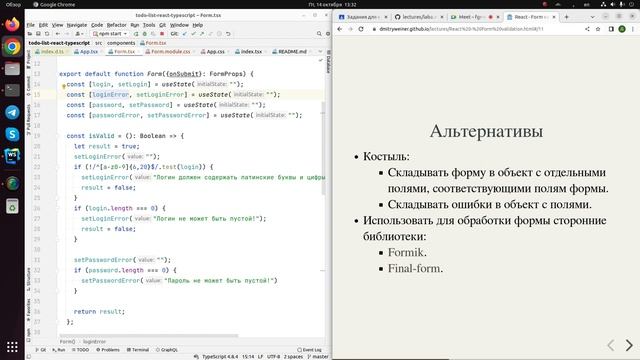Open Google Chrome from the dock

coord(12,47)
